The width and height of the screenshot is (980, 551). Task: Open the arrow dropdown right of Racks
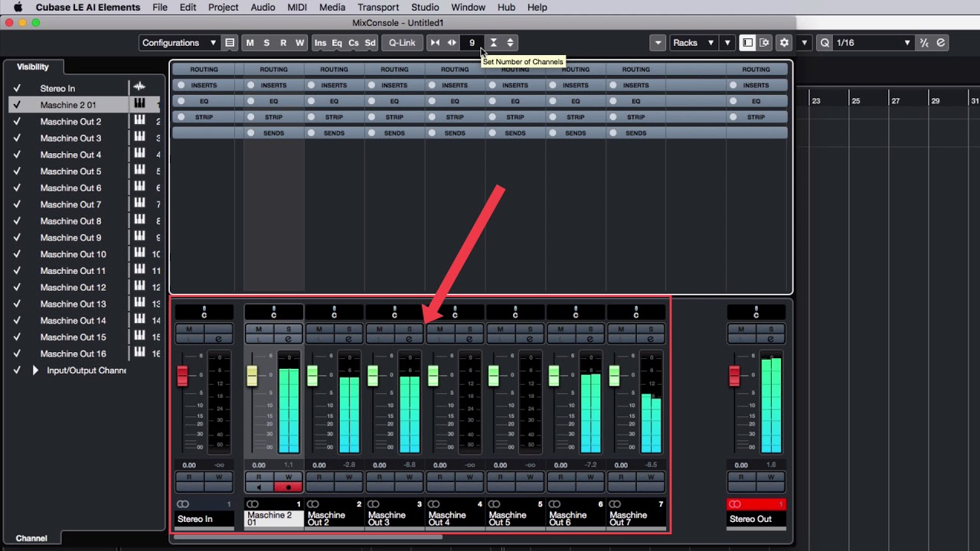click(x=727, y=43)
